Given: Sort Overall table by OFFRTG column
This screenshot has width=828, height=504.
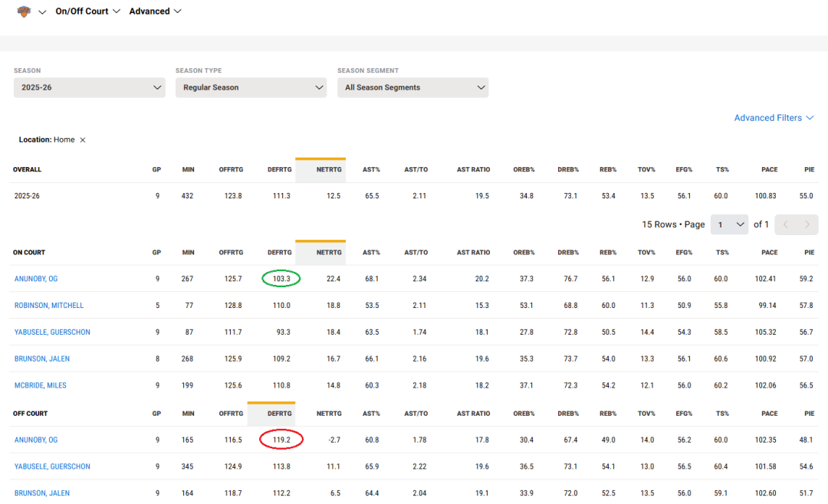Looking at the screenshot, I should click(230, 170).
